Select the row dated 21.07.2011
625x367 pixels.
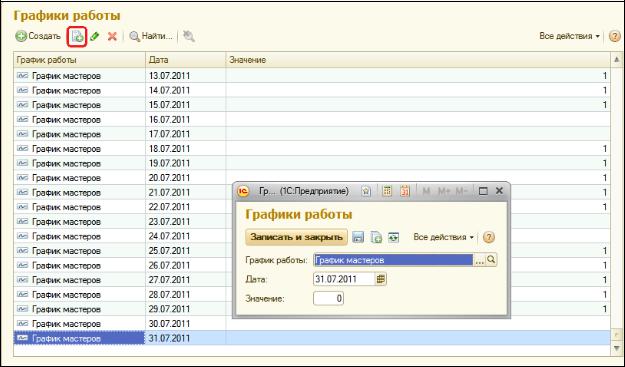tap(312, 192)
